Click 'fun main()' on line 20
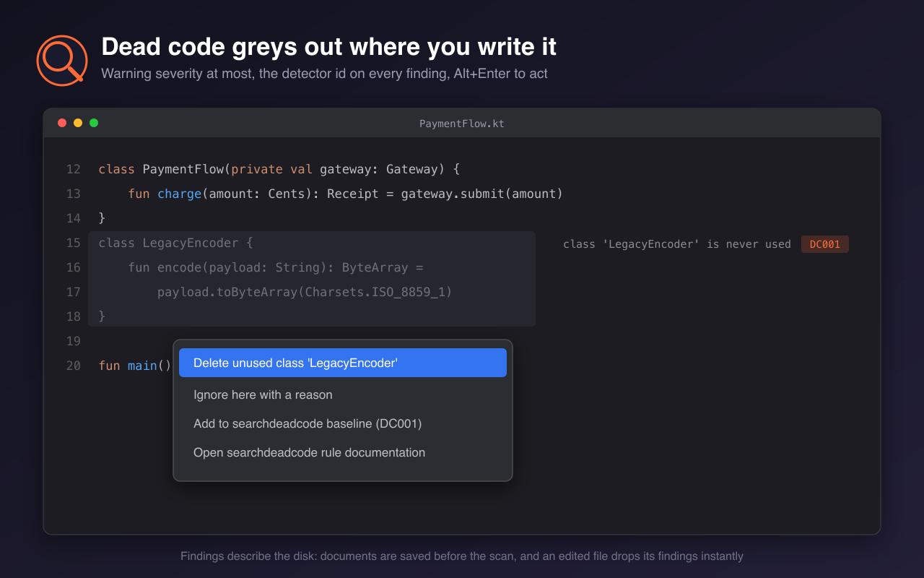Viewport: 924px width, 578px height. [135, 366]
